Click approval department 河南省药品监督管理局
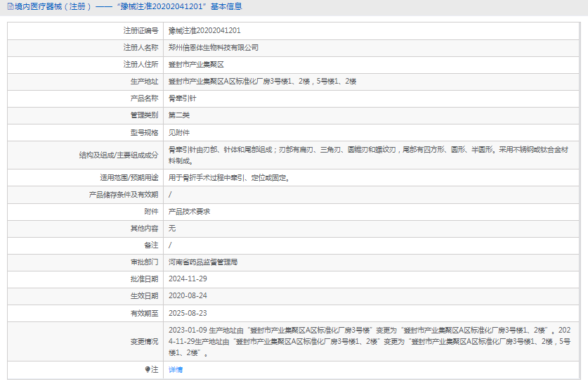 point(203,262)
